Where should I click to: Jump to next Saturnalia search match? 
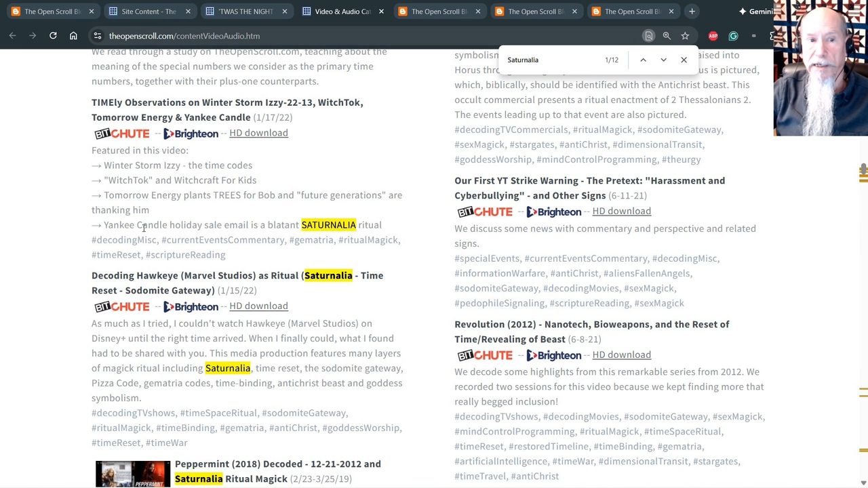tap(663, 60)
